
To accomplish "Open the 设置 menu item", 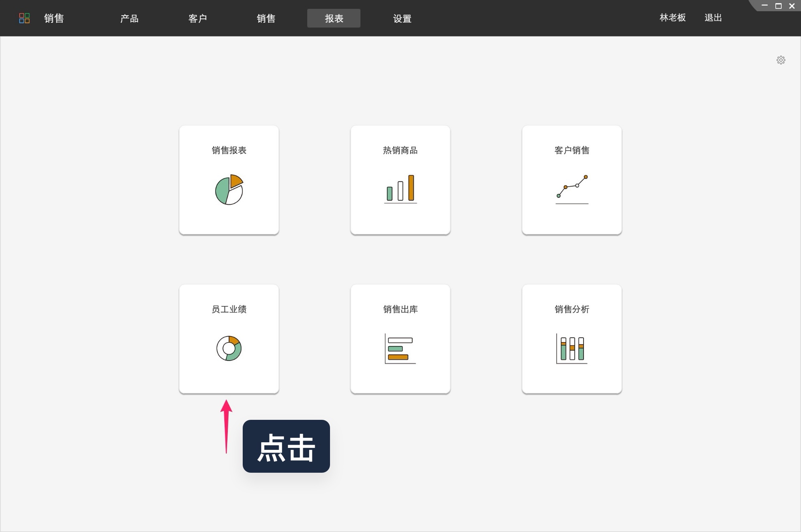I will (x=402, y=18).
